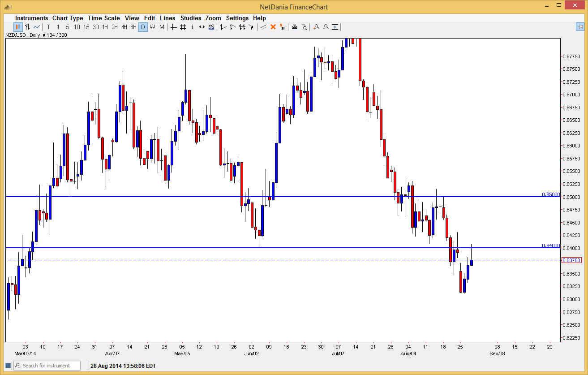Print the current chart
This screenshot has height=375, width=588.
point(294,27)
